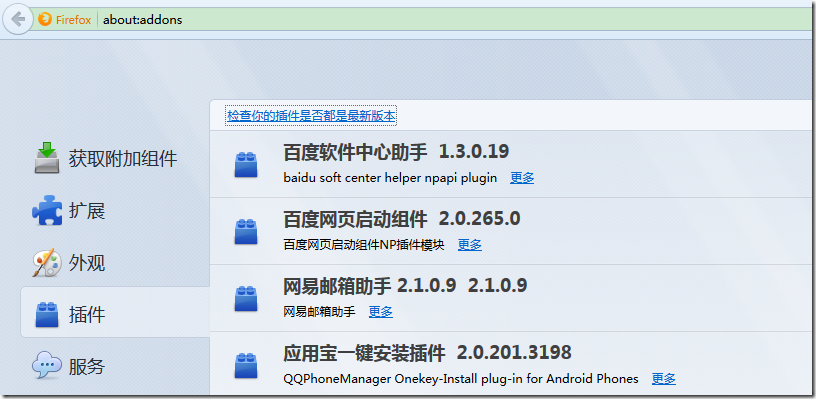816x399 pixels.
Task: Click the 更多 link for 百度网页启动组件NP插件模块
Action: [x=469, y=245]
